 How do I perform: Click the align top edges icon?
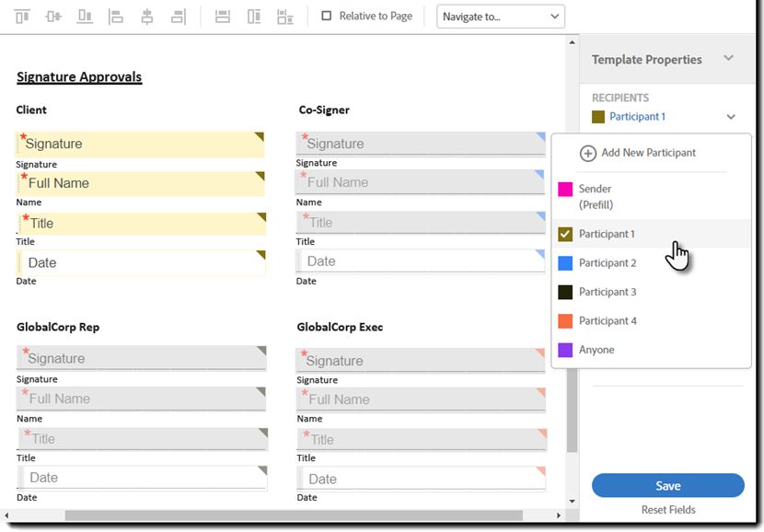22,17
